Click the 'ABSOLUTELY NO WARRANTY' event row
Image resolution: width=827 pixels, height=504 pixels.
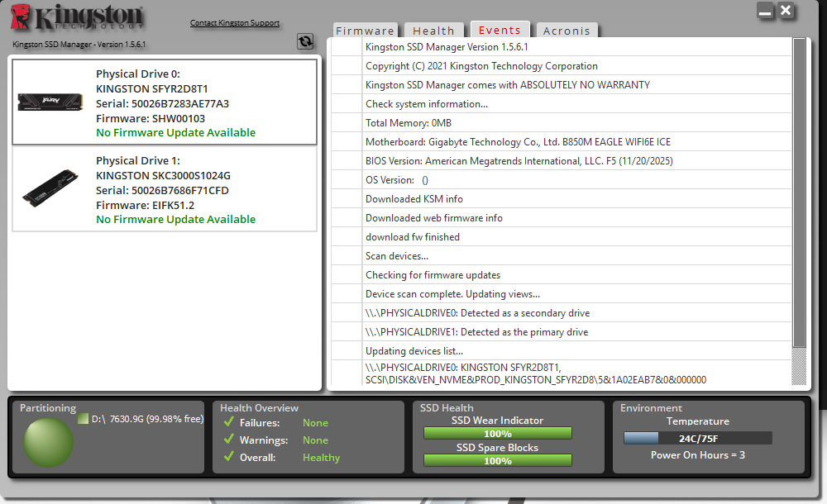tap(562, 85)
